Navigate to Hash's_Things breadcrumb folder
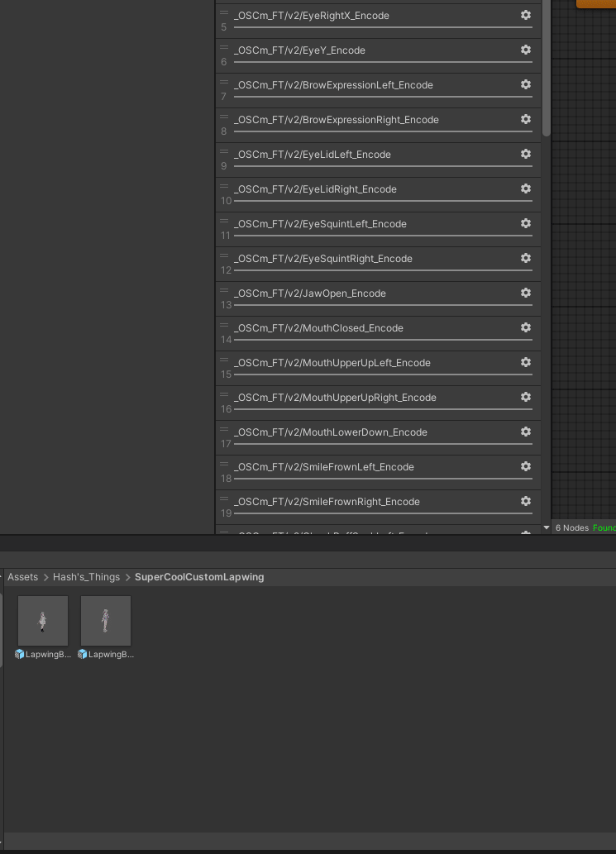 pos(86,577)
